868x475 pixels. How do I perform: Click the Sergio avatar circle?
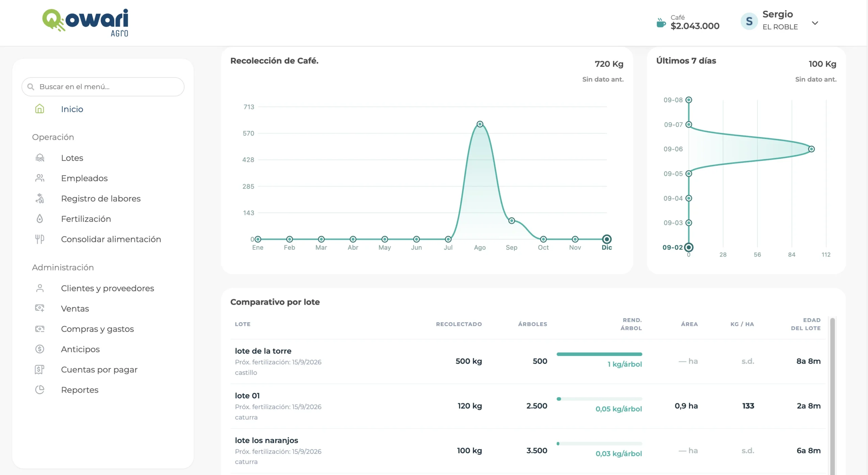[749, 21]
